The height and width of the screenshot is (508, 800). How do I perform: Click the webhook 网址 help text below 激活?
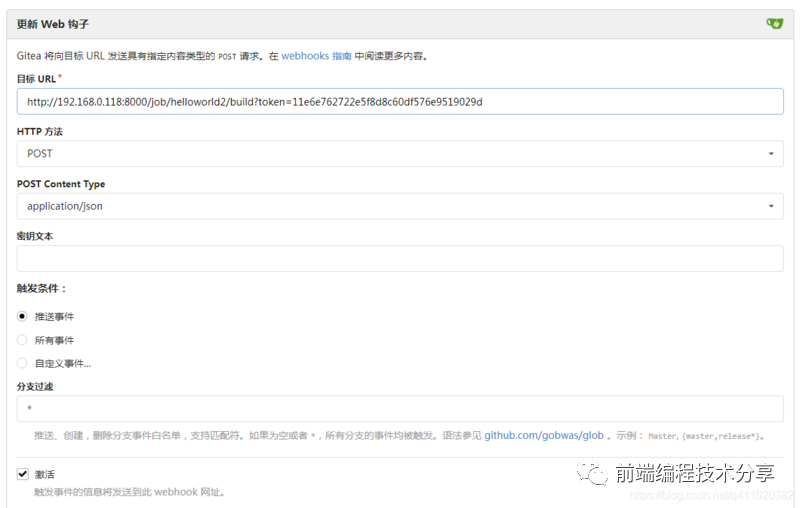130,492
